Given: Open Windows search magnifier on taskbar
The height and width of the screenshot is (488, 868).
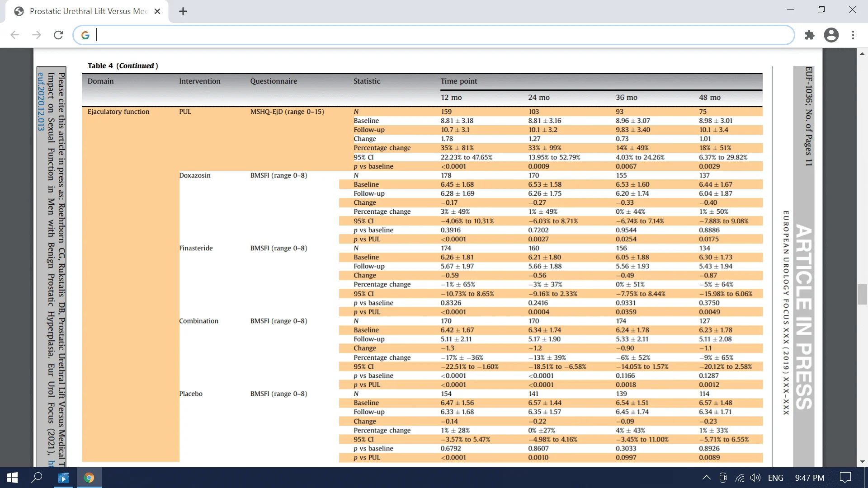Looking at the screenshot, I should pos(37,478).
